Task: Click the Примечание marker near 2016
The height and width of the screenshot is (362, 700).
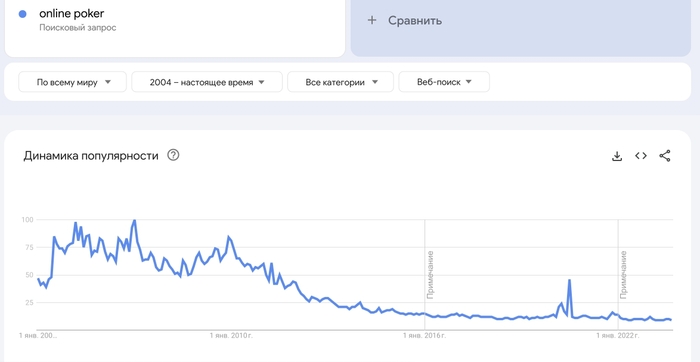Action: (430, 275)
